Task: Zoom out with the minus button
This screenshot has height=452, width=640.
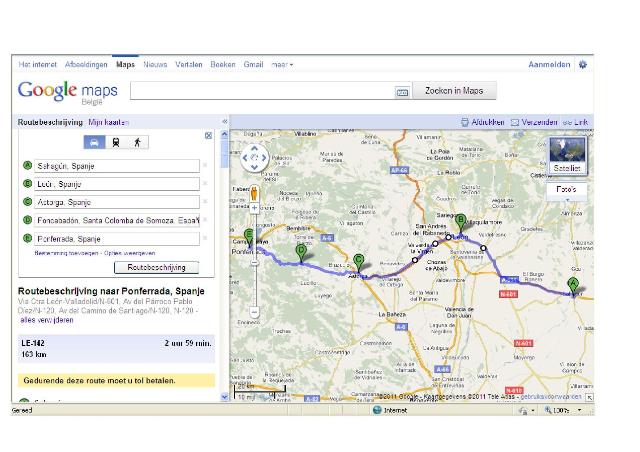Action: coord(254,312)
